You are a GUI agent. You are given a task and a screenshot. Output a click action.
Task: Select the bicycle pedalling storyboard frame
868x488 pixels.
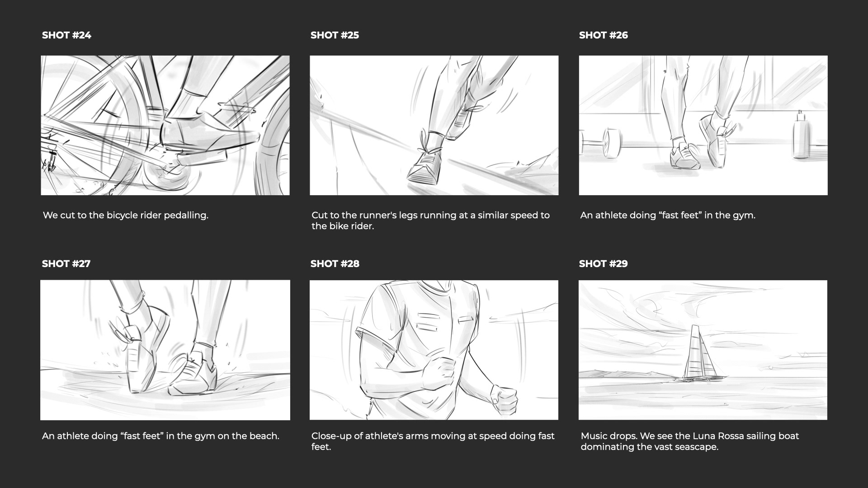click(x=165, y=125)
